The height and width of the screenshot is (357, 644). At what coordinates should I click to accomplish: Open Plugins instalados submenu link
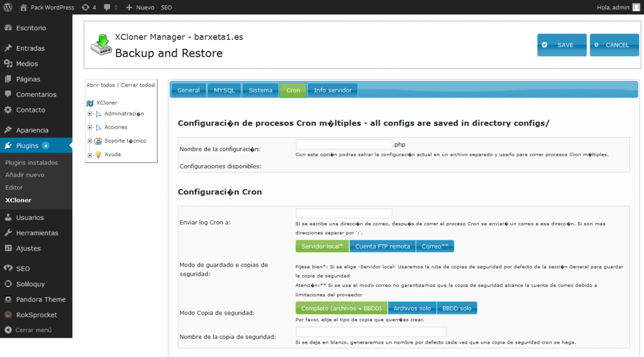(32, 163)
